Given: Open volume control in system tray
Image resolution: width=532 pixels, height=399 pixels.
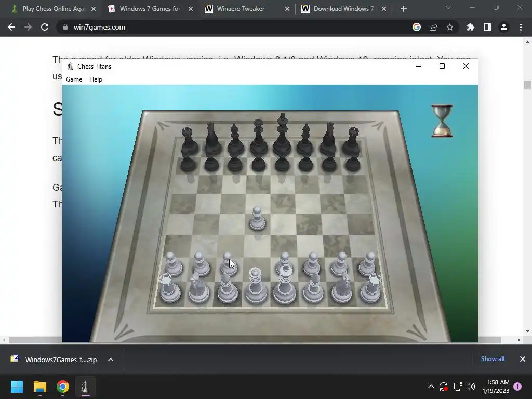Looking at the screenshot, I should pyautogui.click(x=471, y=387).
